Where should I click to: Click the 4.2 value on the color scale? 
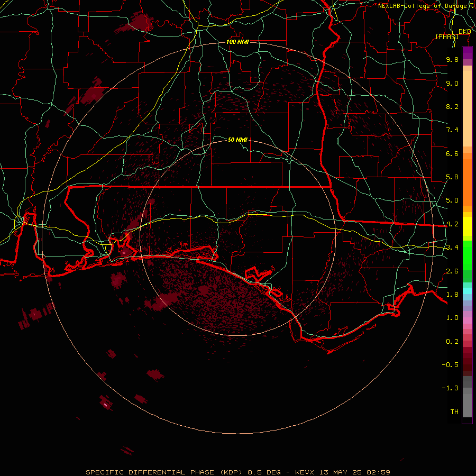(x=452, y=224)
